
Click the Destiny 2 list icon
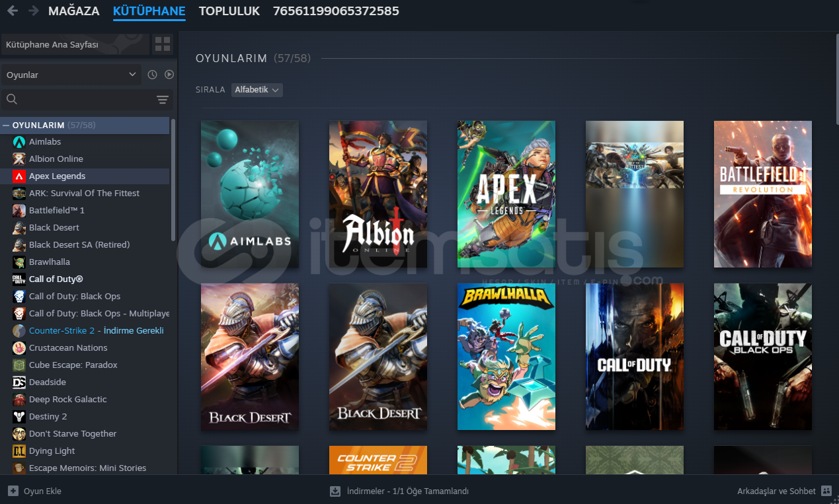click(19, 417)
